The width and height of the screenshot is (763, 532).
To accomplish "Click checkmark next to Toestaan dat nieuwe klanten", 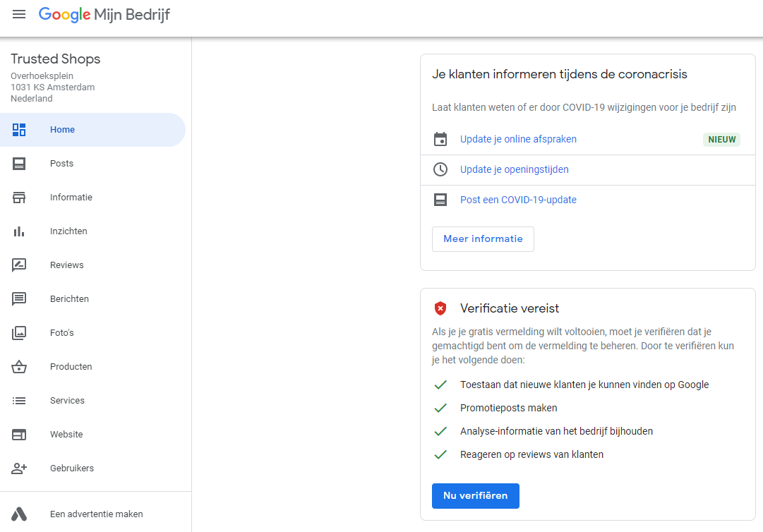I will 440,385.
